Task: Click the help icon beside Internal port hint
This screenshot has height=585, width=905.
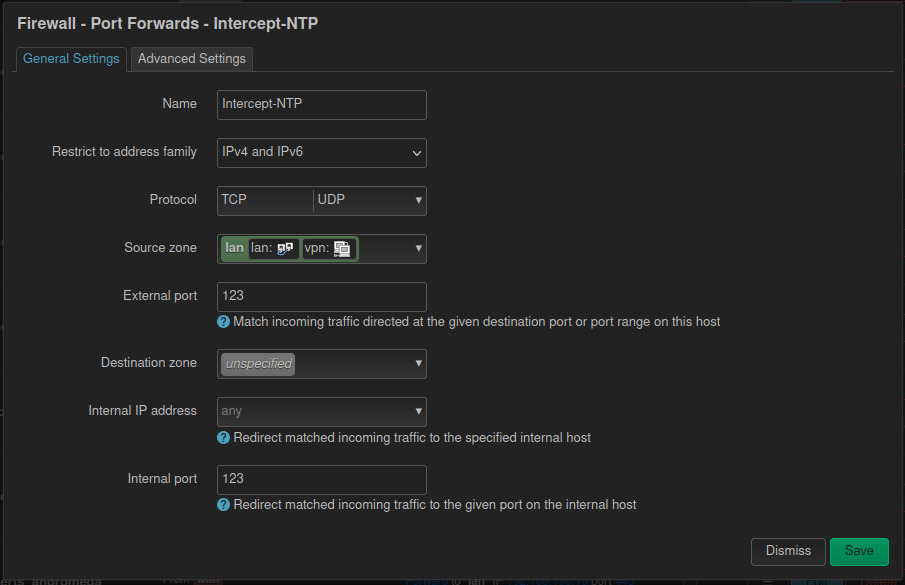Action: (x=223, y=505)
